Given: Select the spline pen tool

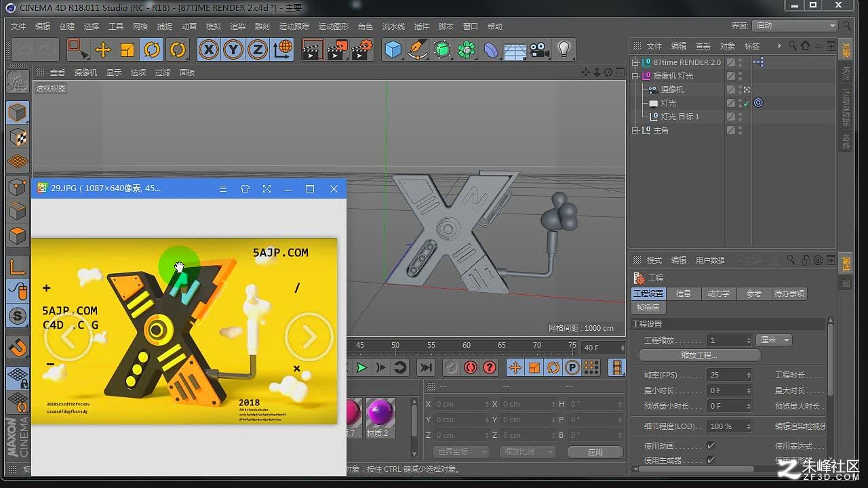Looking at the screenshot, I should [418, 49].
